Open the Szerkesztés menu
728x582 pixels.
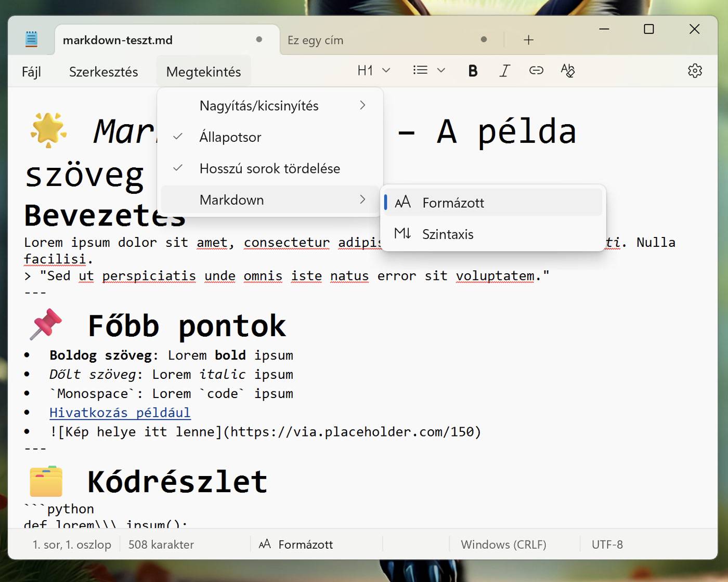103,72
